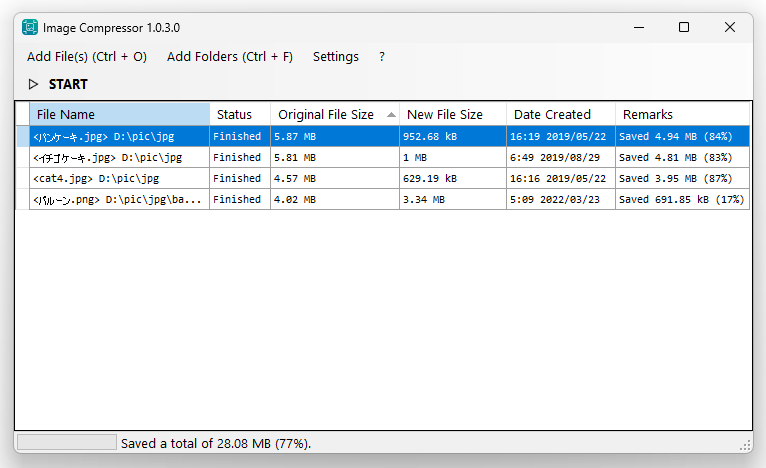Viewport: 766px width, 468px height.
Task: Click the Saved 3.95 MB (87%) remark
Action: (x=682, y=178)
